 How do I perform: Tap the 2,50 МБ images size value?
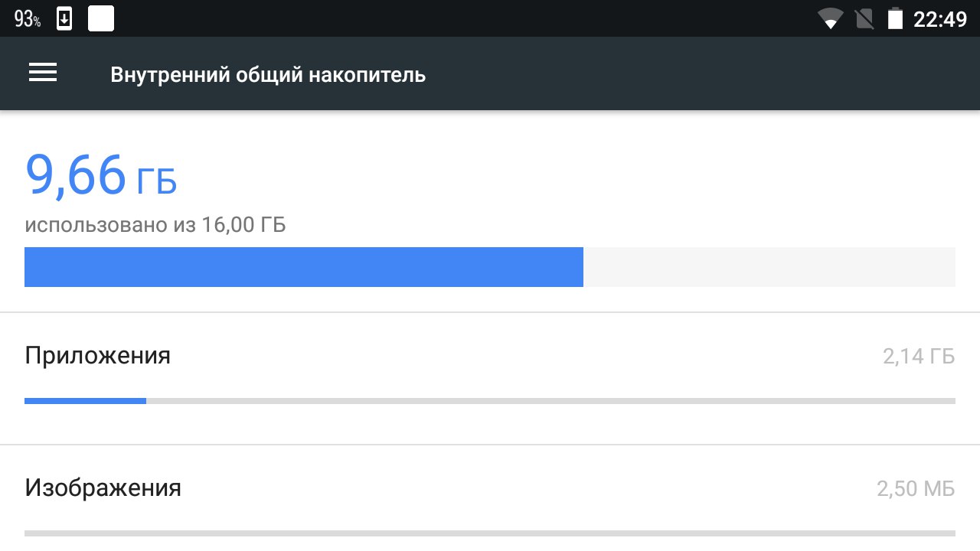[x=916, y=489]
